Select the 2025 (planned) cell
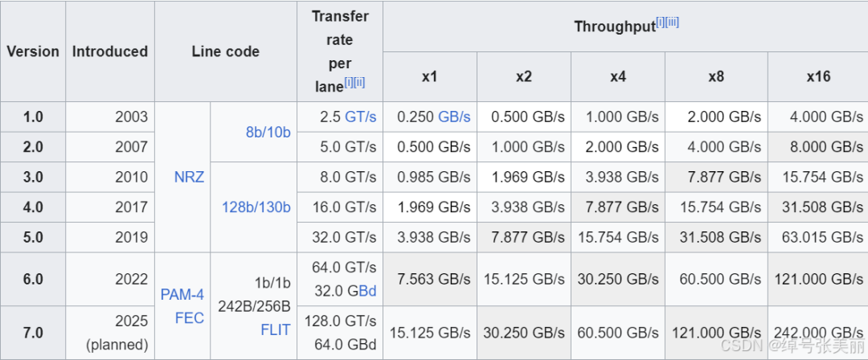Viewport: 868px width, 360px height. pos(118,332)
